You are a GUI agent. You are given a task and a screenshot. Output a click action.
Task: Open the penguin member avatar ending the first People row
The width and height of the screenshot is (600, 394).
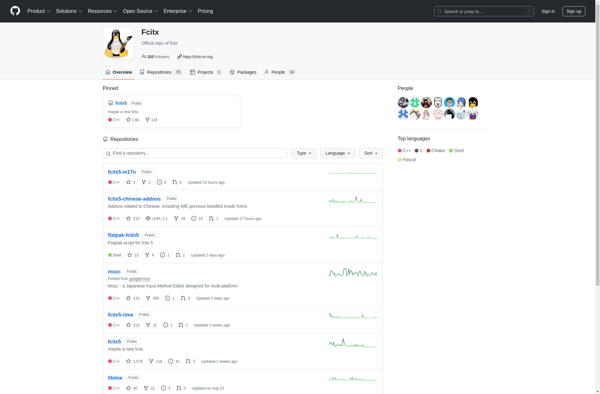pos(473,103)
